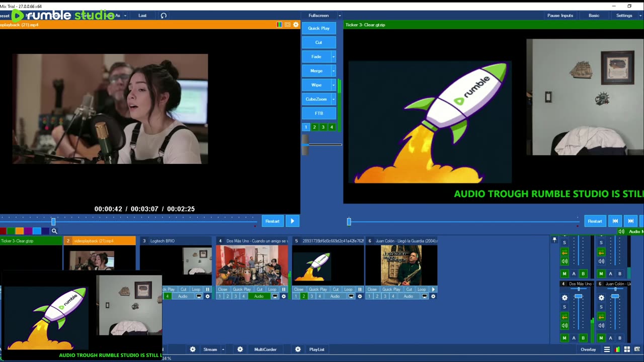The width and height of the screenshot is (644, 362).
Task: Skip to next item in output
Action: [x=630, y=221]
